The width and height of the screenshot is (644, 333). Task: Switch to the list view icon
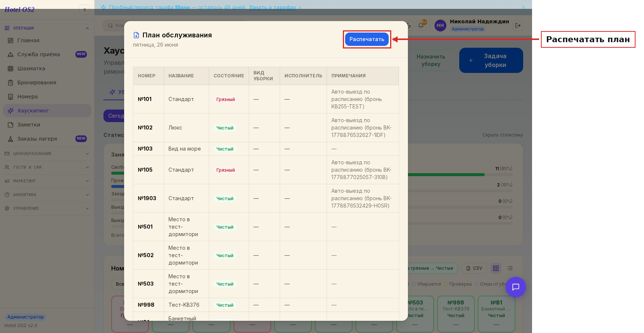510,268
